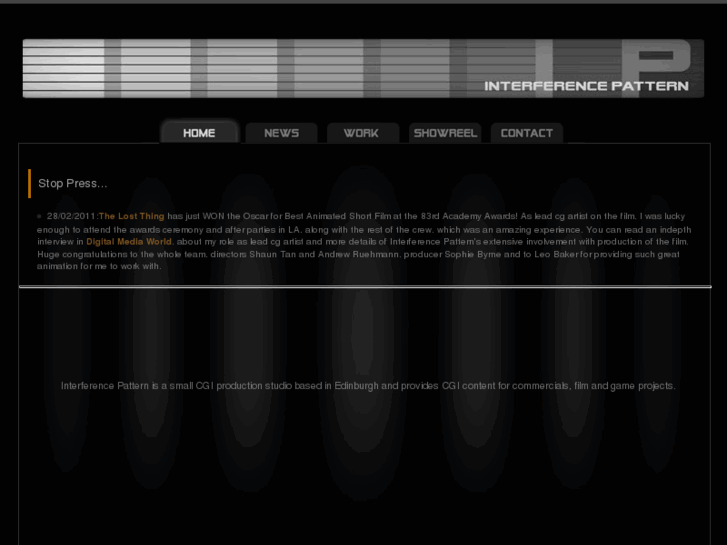This screenshot has width=727, height=545.
Task: Switch to the NEWS tab
Action: coord(281,133)
